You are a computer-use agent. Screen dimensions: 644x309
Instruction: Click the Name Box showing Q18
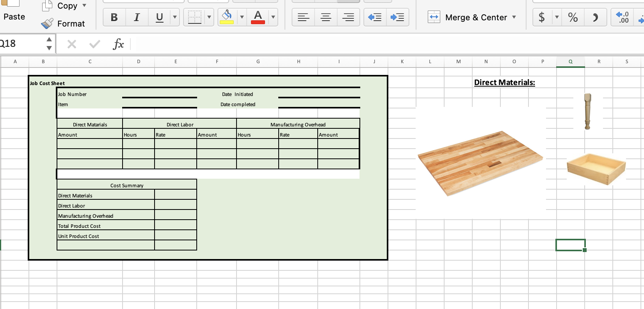(21, 43)
